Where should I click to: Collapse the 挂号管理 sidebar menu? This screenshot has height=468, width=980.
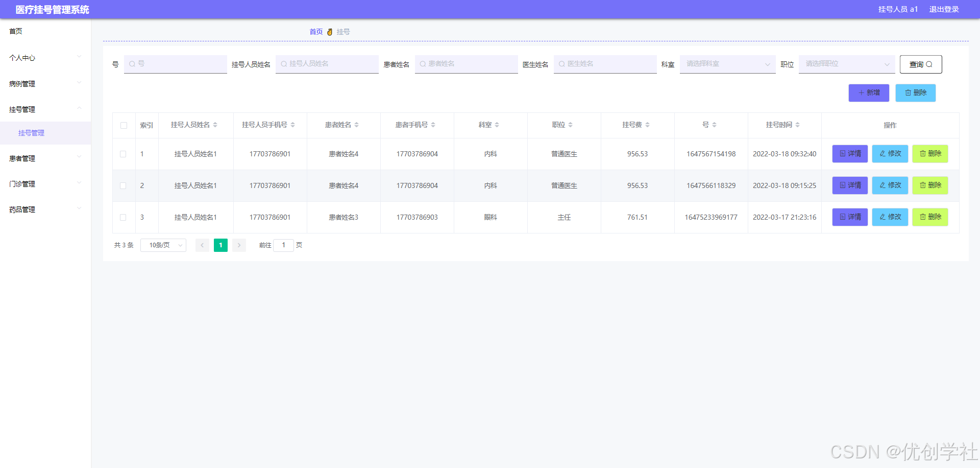point(45,109)
